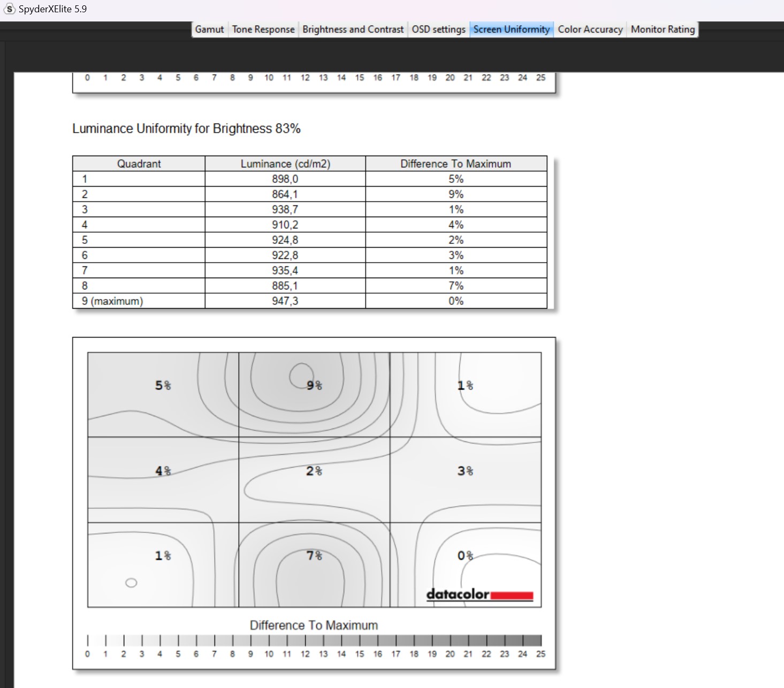Click the SpyderXElite app icon in title bar
Screen dimensions: 784x688
click(9, 9)
